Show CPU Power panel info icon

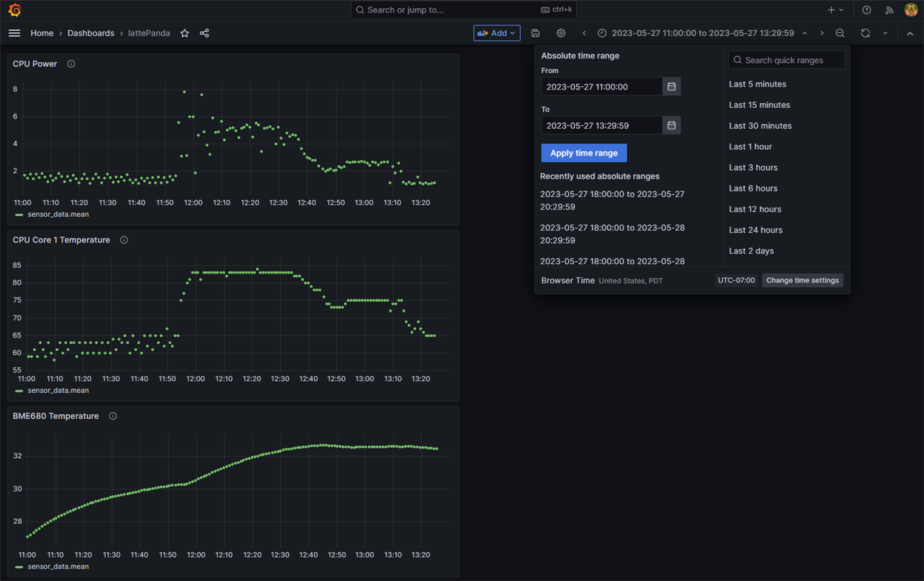[71, 63]
